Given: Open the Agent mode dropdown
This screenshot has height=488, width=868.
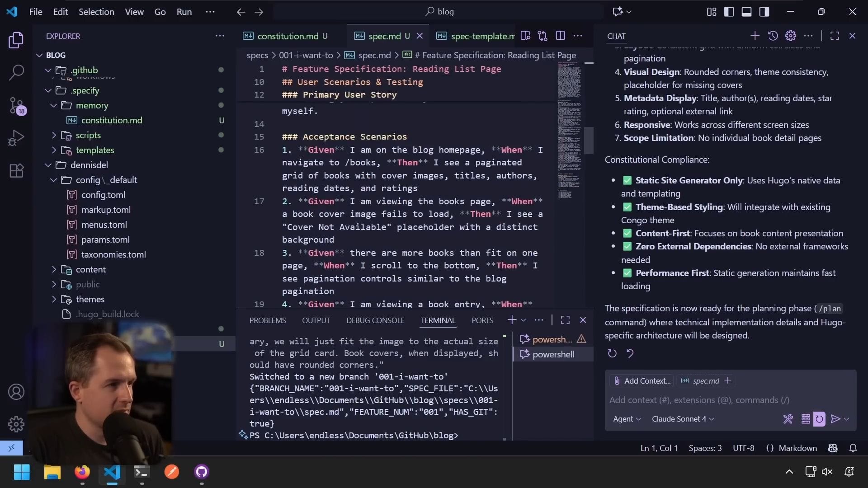Looking at the screenshot, I should [x=627, y=419].
